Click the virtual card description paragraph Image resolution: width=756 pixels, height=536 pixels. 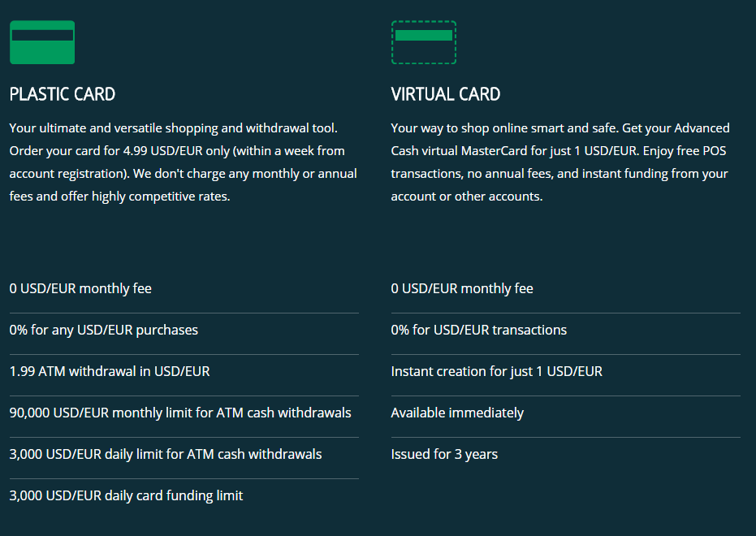point(561,162)
